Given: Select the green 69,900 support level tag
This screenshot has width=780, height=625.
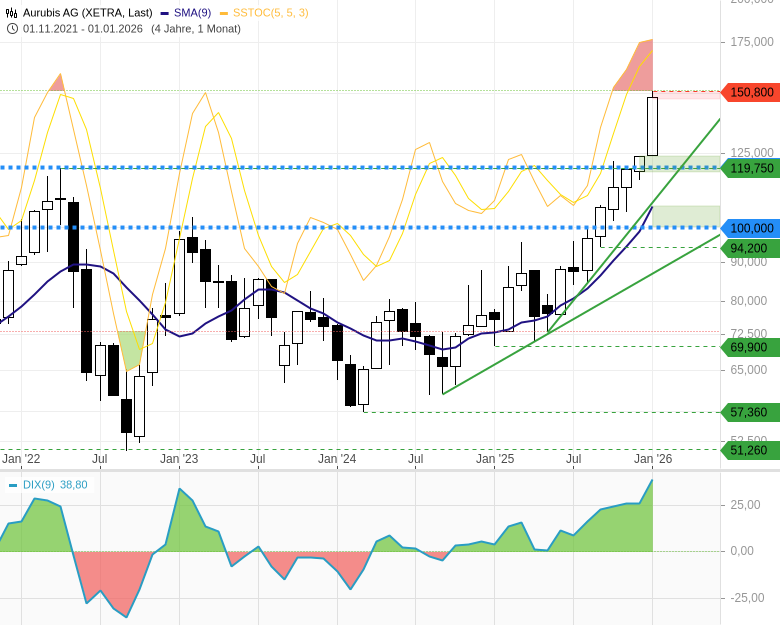Looking at the screenshot, I should tap(749, 347).
